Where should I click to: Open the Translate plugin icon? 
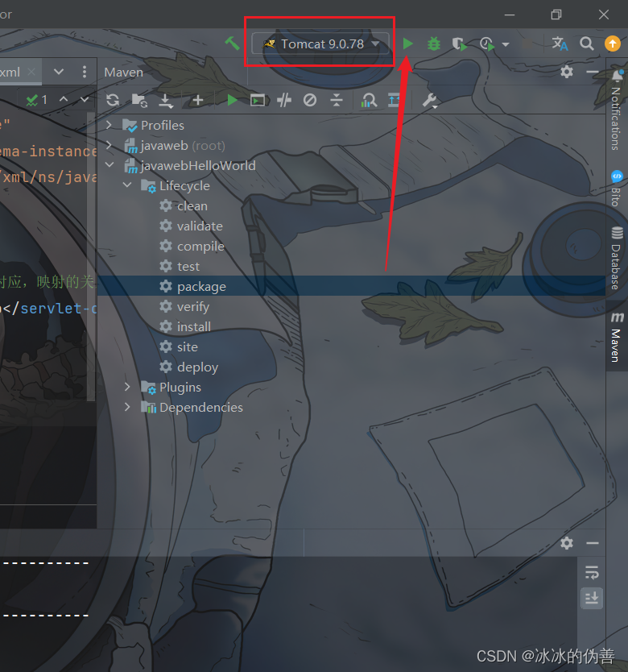(x=560, y=44)
